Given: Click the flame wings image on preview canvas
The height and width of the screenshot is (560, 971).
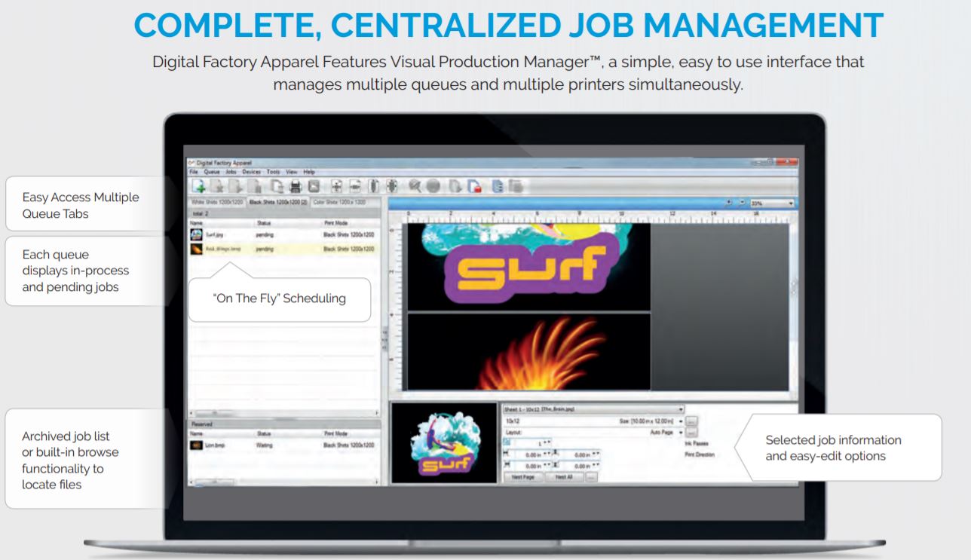Looking at the screenshot, I should point(528,351).
